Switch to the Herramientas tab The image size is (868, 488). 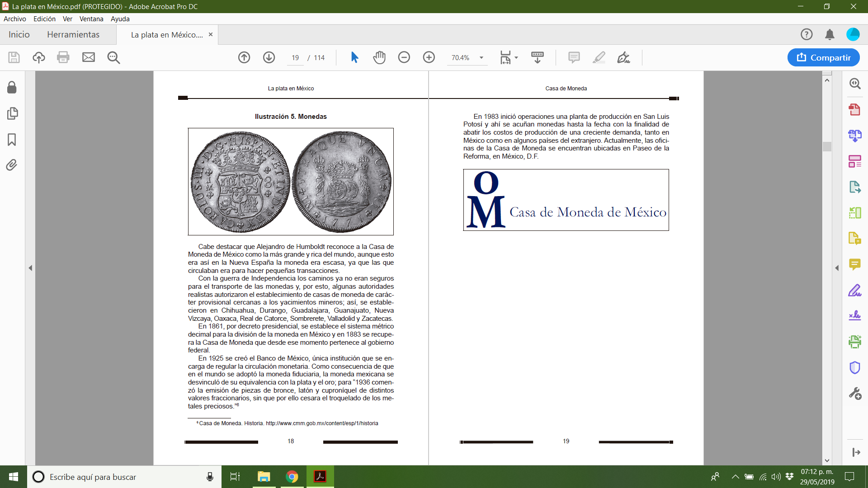coord(73,35)
